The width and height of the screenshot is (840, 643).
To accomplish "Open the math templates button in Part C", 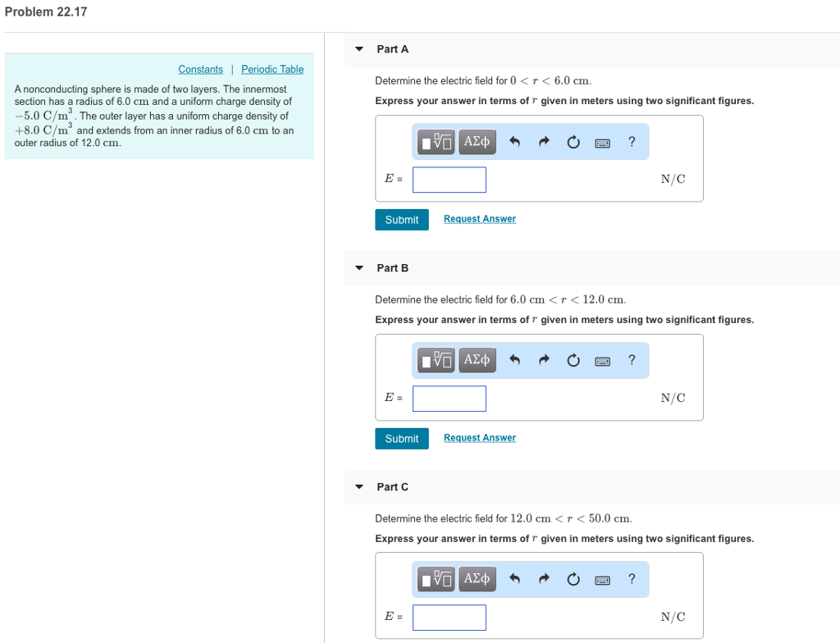I will click(x=436, y=579).
